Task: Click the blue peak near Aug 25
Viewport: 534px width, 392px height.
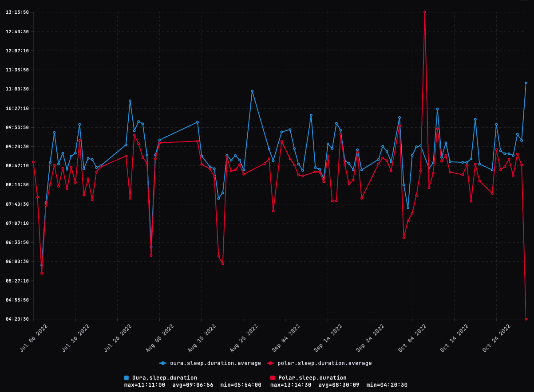Action: tap(252, 91)
